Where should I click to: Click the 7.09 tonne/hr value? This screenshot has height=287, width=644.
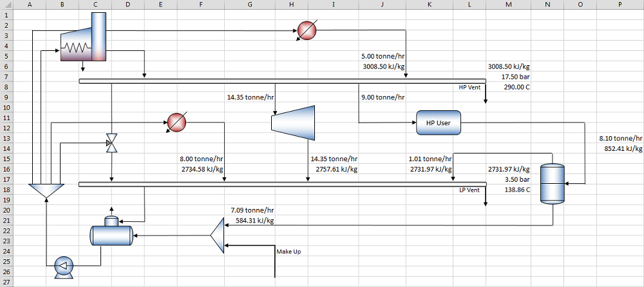point(252,210)
